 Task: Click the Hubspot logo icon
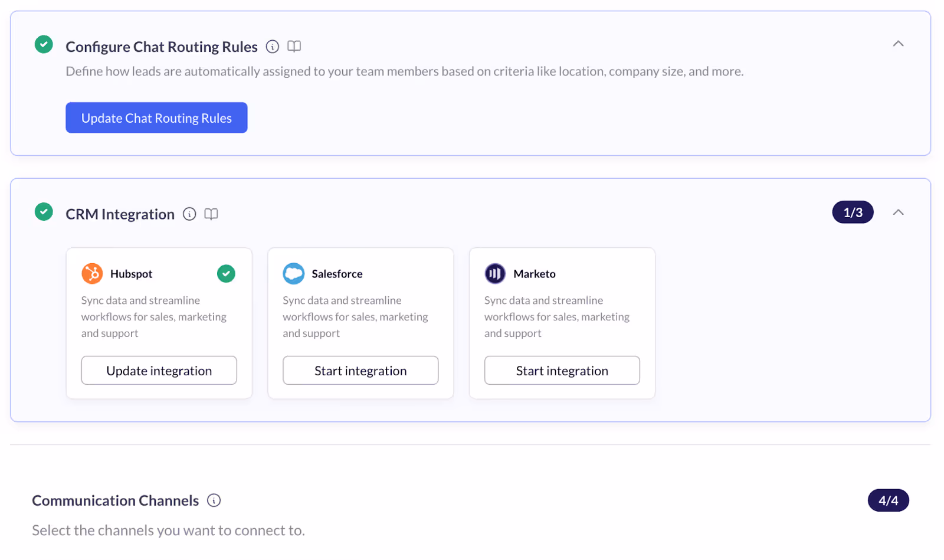pos(92,273)
